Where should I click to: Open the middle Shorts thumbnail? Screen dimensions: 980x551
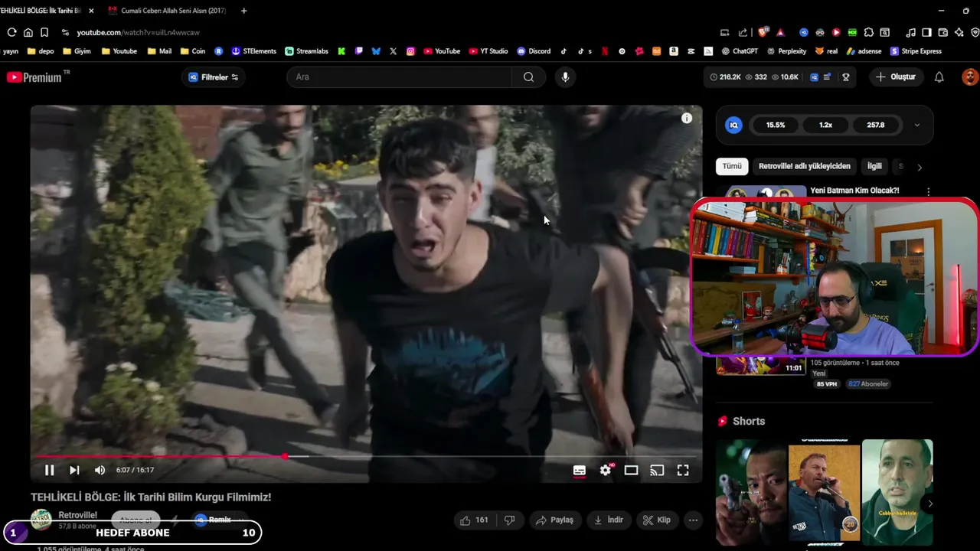coord(823,492)
